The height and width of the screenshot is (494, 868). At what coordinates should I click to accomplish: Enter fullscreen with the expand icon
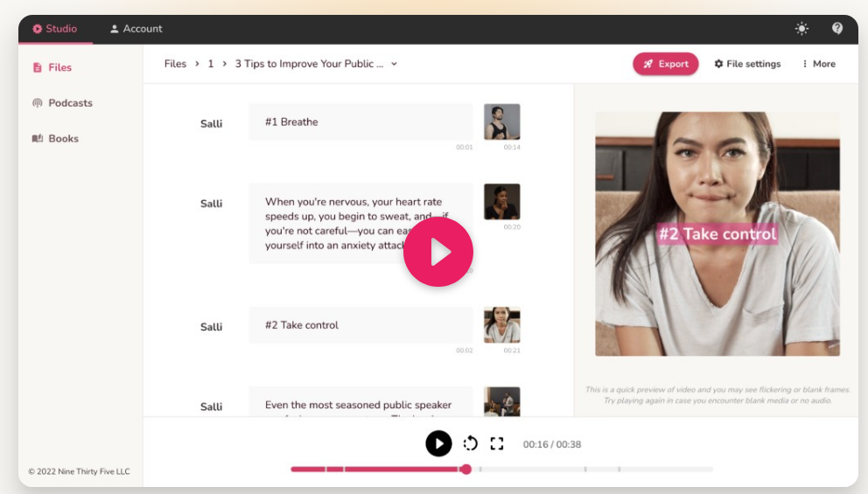pyautogui.click(x=497, y=443)
